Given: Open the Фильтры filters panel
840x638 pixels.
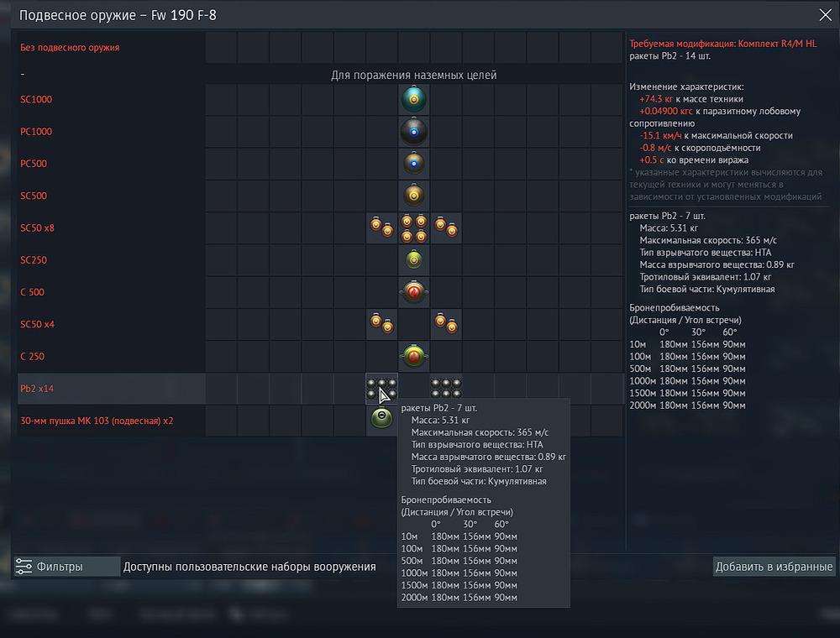Looking at the screenshot, I should (67, 567).
